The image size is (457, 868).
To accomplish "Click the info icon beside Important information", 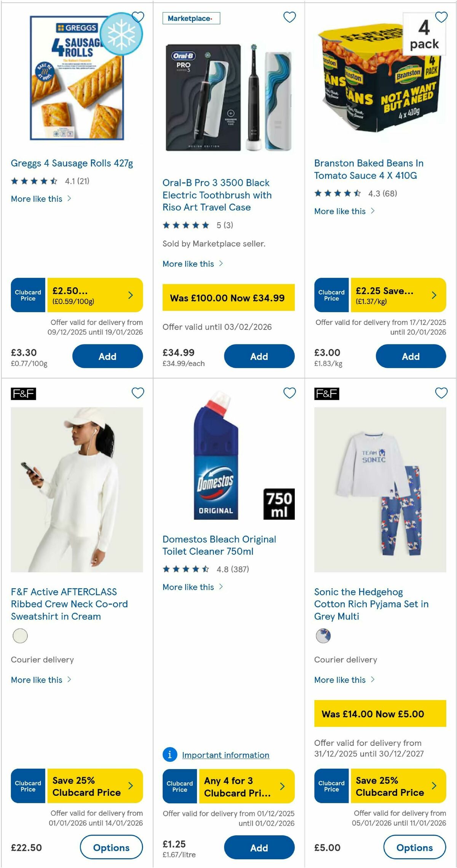I will (x=169, y=755).
